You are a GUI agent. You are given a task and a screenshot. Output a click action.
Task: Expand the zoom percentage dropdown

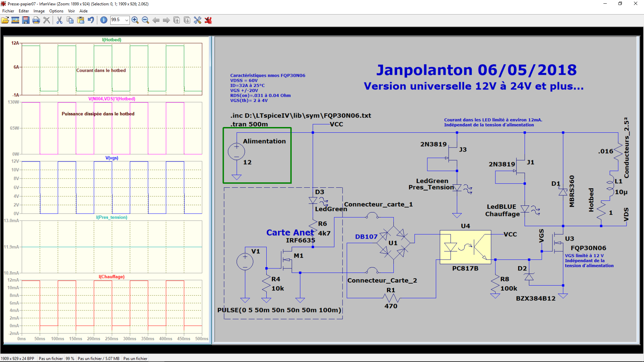pos(126,20)
